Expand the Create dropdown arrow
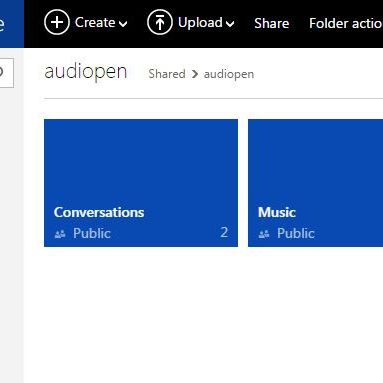 coord(123,24)
